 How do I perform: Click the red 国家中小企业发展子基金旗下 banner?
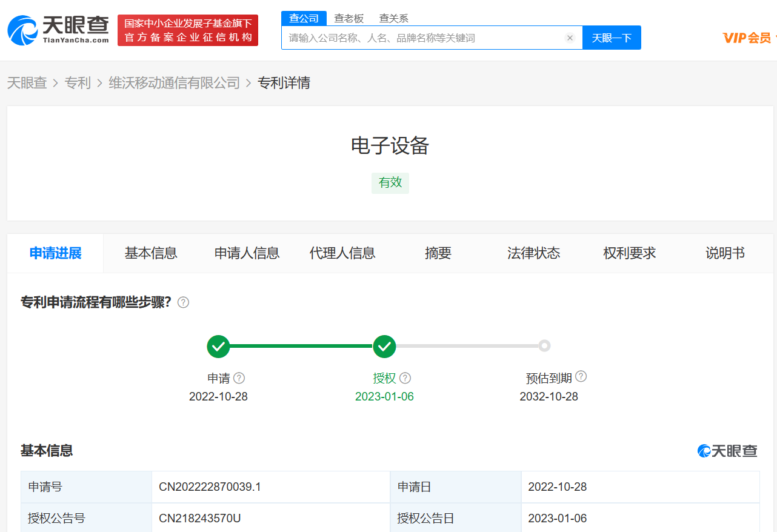(188, 30)
